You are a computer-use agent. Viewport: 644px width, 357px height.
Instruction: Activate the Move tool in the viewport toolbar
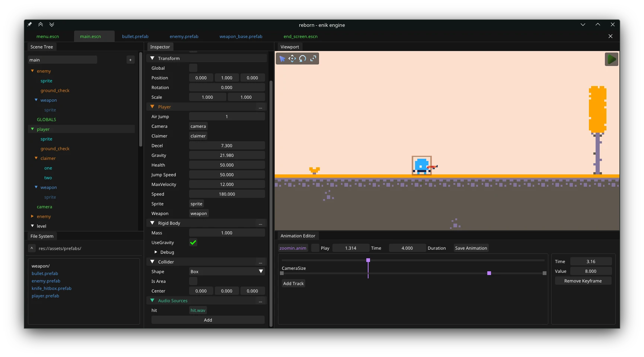(292, 59)
